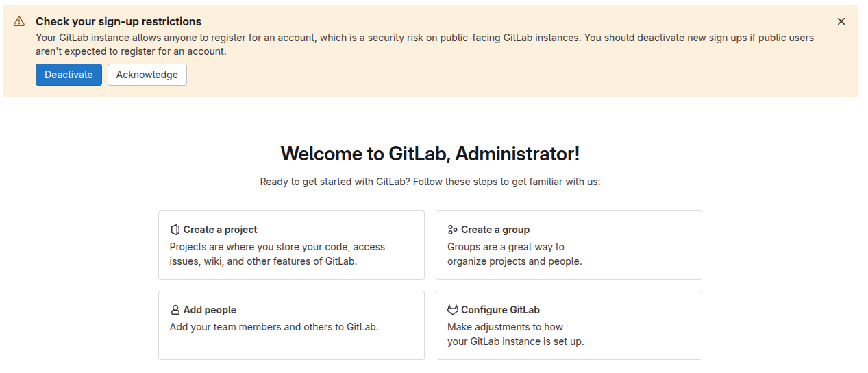Click the warning triangle icon in the banner

tap(19, 21)
